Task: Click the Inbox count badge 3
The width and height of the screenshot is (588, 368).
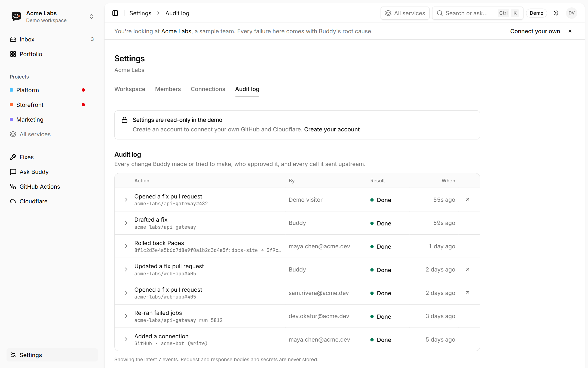Action: tap(92, 39)
